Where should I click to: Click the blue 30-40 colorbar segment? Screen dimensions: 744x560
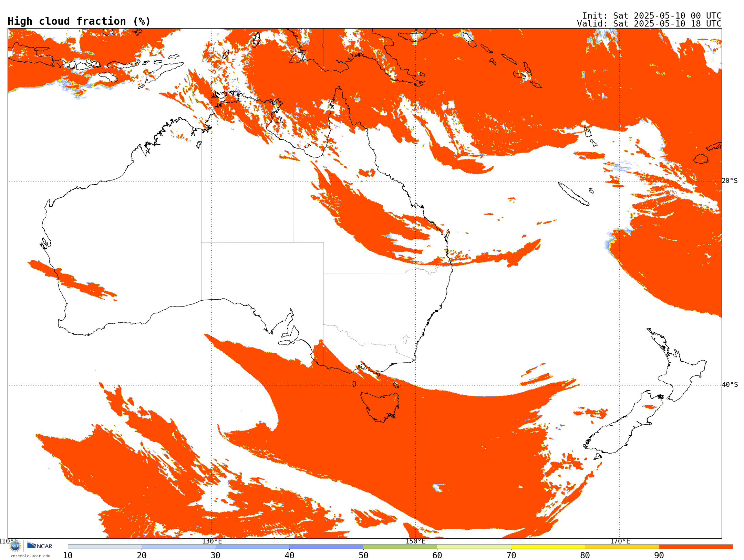(252, 547)
